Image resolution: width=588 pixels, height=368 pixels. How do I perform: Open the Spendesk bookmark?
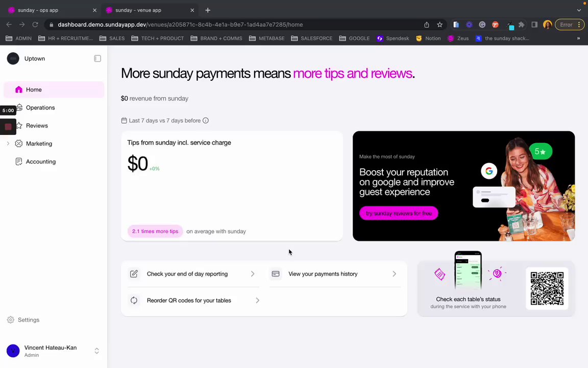coord(393,38)
